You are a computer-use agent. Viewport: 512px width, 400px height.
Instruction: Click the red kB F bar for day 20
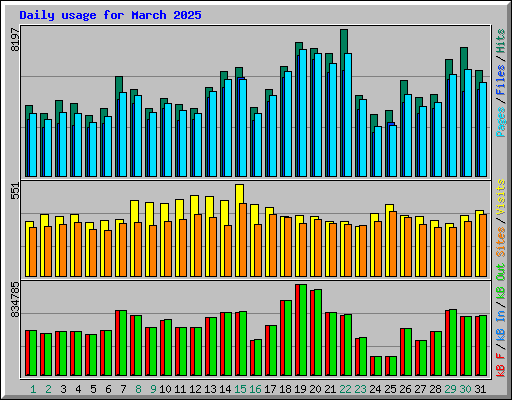pos(313,333)
